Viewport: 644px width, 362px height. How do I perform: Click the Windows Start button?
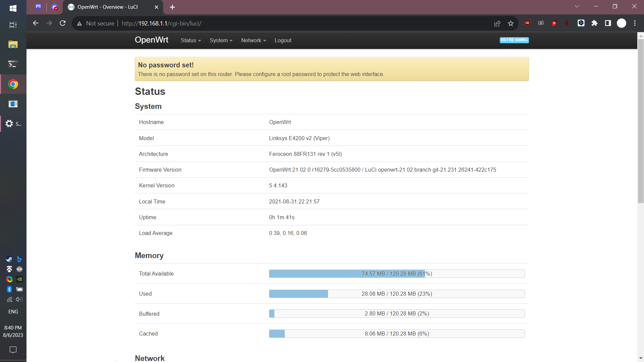click(13, 8)
